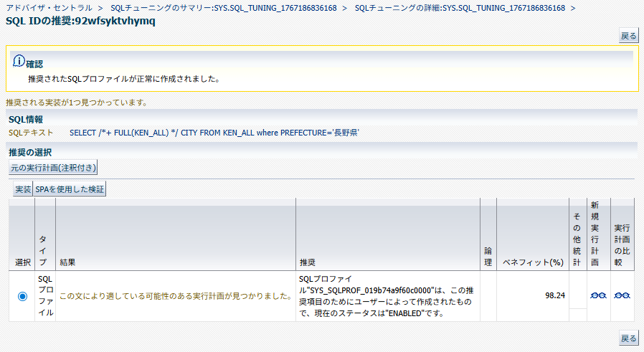Screen dimensions: 644x352
Task: Click the ベネフィット(%) column header
Action: [532, 262]
